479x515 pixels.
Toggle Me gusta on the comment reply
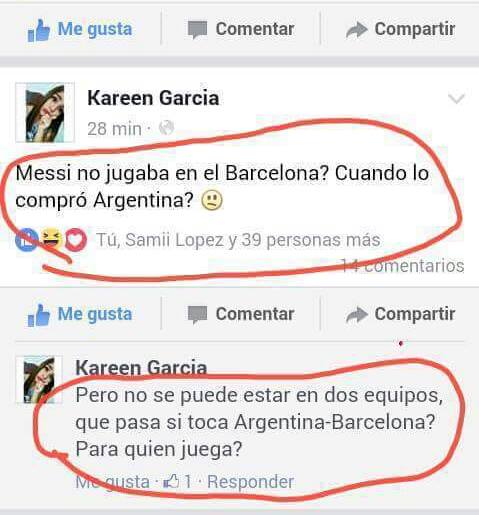pyautogui.click(x=112, y=482)
